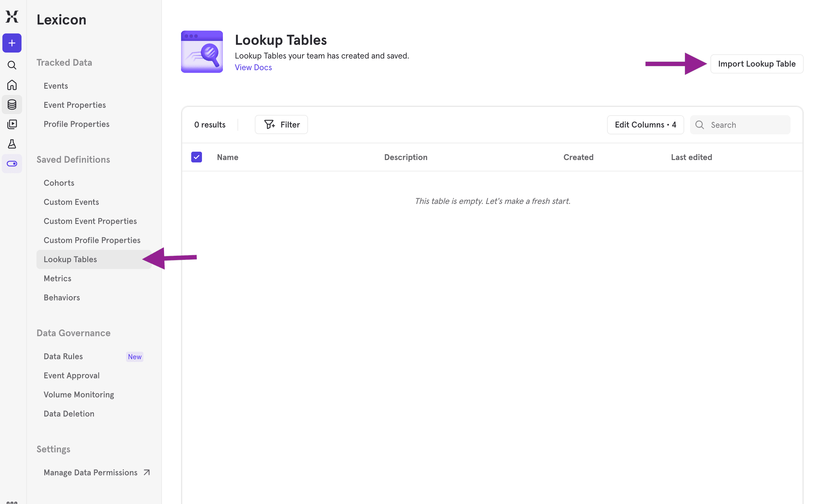Open the session replay play icon
Screen dimensions: 818x504
[12, 124]
